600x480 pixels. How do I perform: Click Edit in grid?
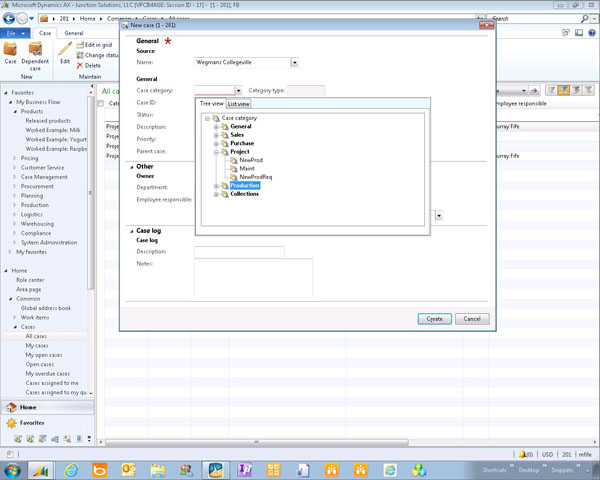[x=94, y=45]
